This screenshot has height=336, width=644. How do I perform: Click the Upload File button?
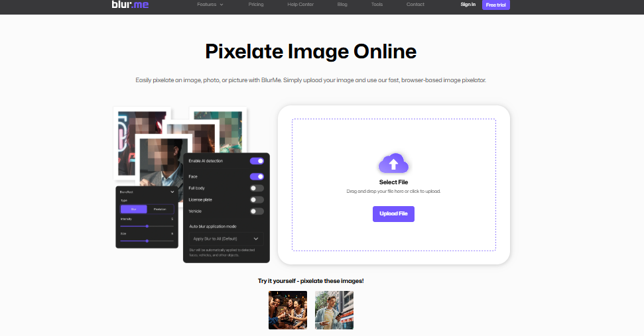(393, 213)
